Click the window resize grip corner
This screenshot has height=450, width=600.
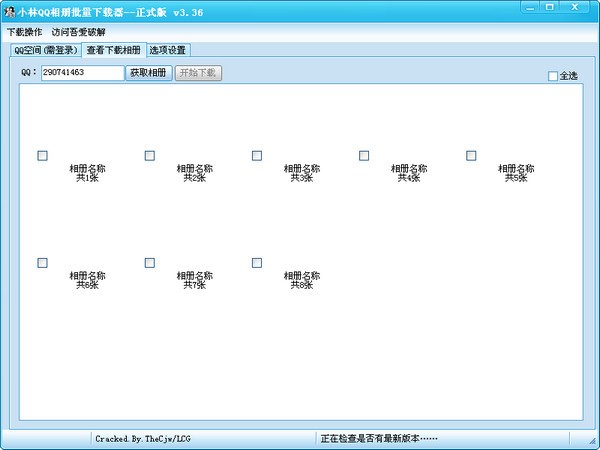tap(592, 442)
